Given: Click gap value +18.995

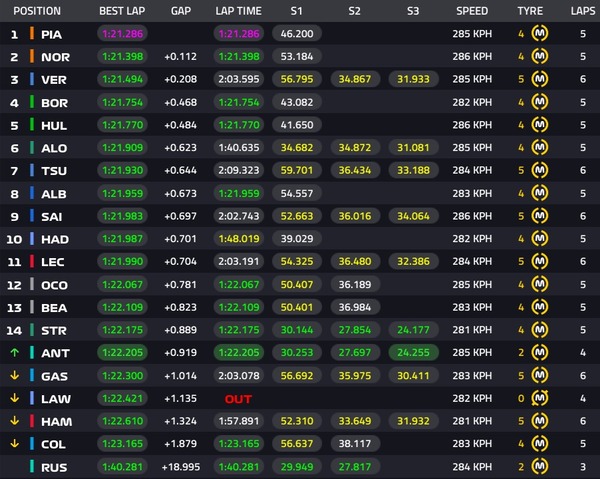Looking at the screenshot, I should [x=181, y=467].
